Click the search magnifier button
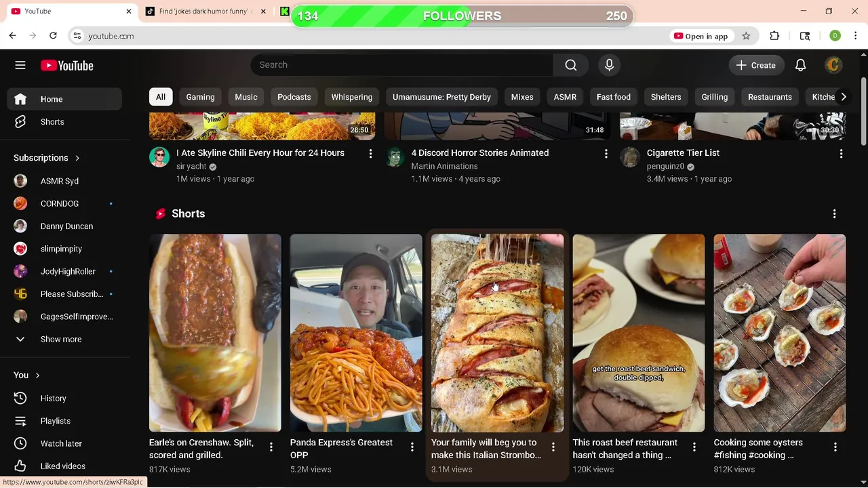This screenshot has height=488, width=868. pyautogui.click(x=571, y=65)
